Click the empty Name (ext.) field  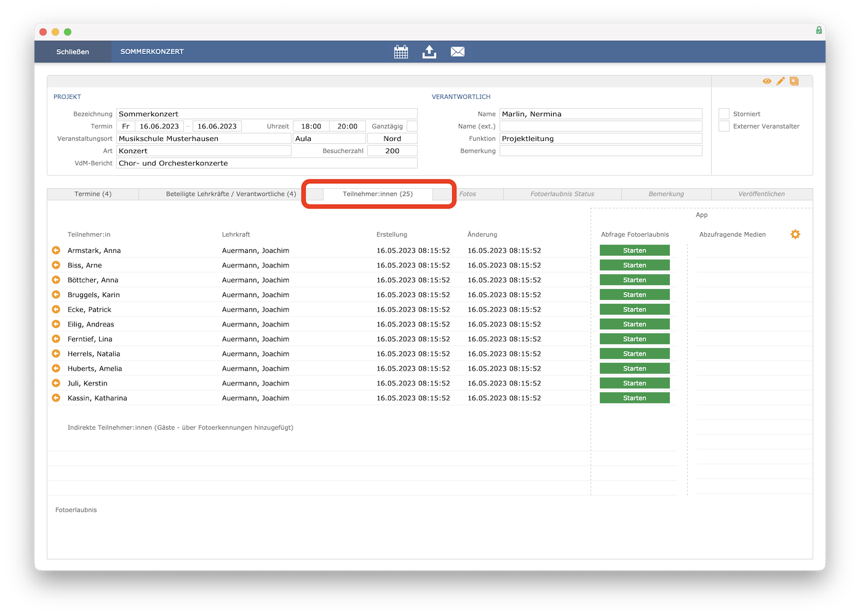point(601,126)
